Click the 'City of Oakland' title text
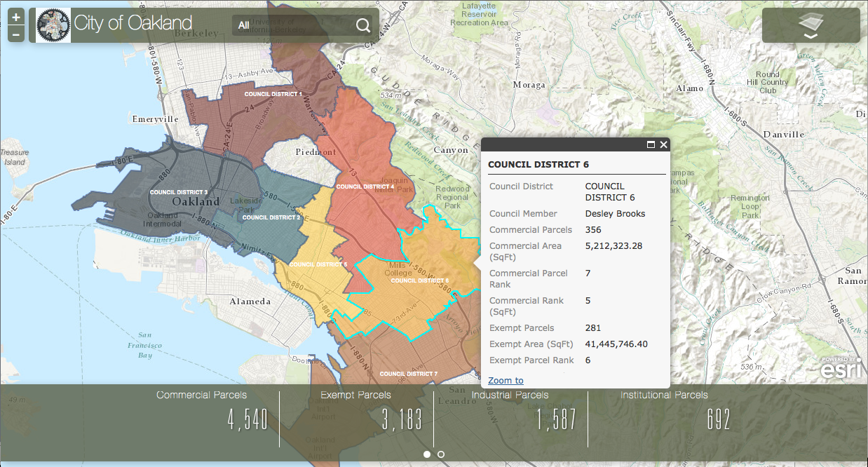Screen dimensions: 868x467 [x=133, y=23]
